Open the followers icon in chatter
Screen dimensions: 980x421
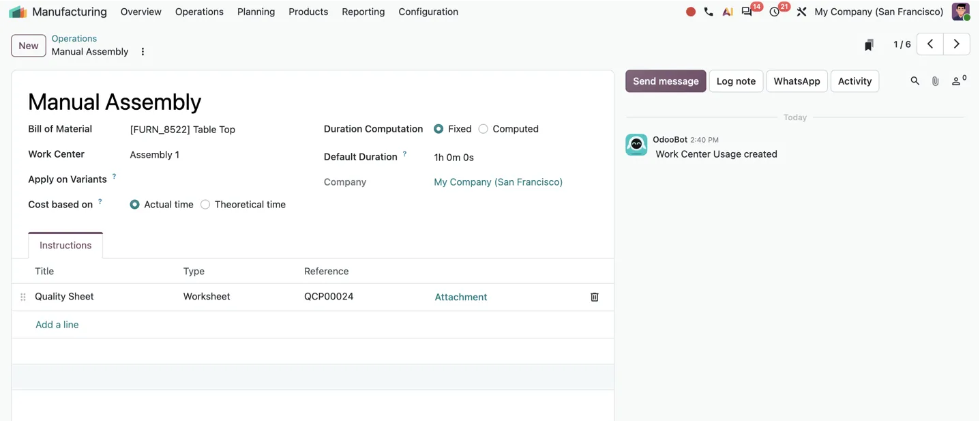pyautogui.click(x=958, y=81)
